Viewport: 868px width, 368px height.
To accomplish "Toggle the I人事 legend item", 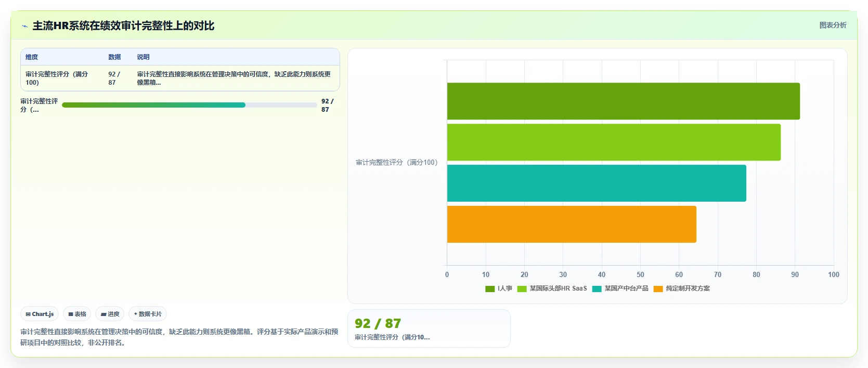I will (x=499, y=288).
